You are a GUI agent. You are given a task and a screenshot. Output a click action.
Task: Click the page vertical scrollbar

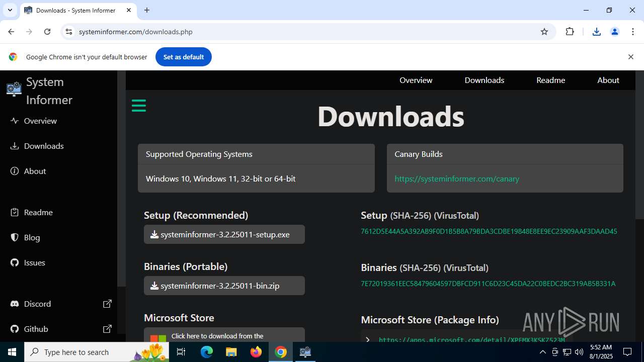tap(639, 145)
